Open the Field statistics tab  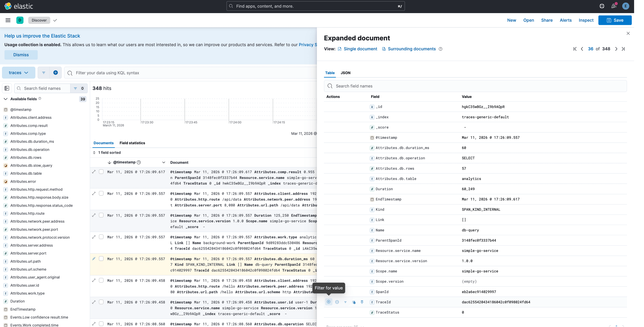click(x=132, y=143)
